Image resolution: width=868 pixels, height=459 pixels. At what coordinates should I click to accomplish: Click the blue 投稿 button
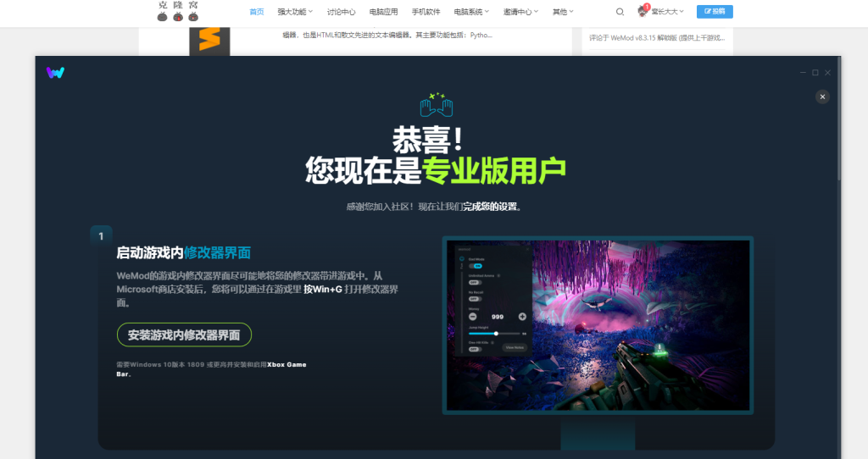tap(715, 12)
